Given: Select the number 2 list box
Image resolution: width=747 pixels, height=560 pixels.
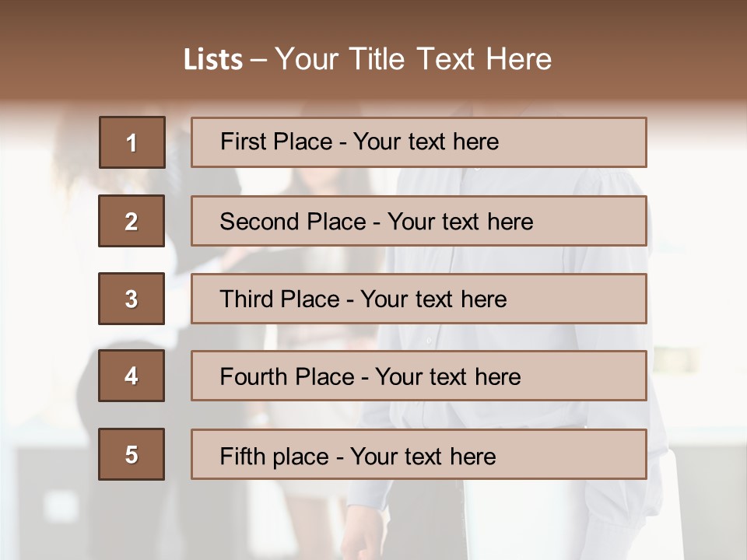Looking at the screenshot, I should pyautogui.click(x=132, y=221).
